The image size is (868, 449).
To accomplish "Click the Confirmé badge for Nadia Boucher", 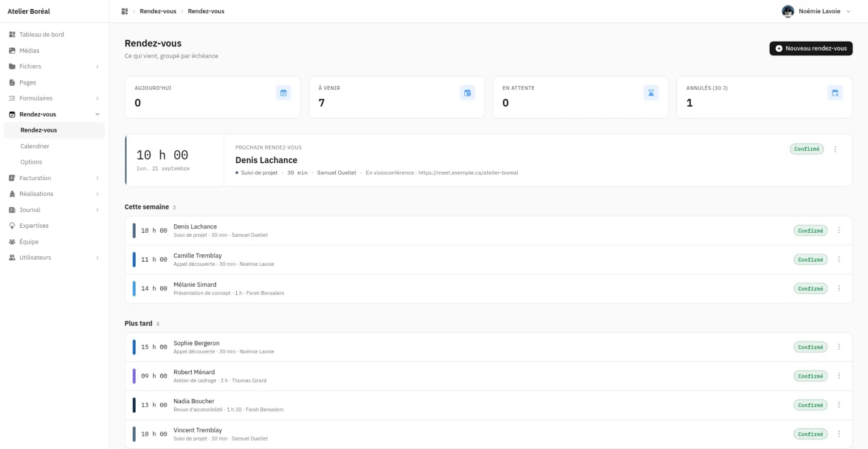I will tap(810, 405).
